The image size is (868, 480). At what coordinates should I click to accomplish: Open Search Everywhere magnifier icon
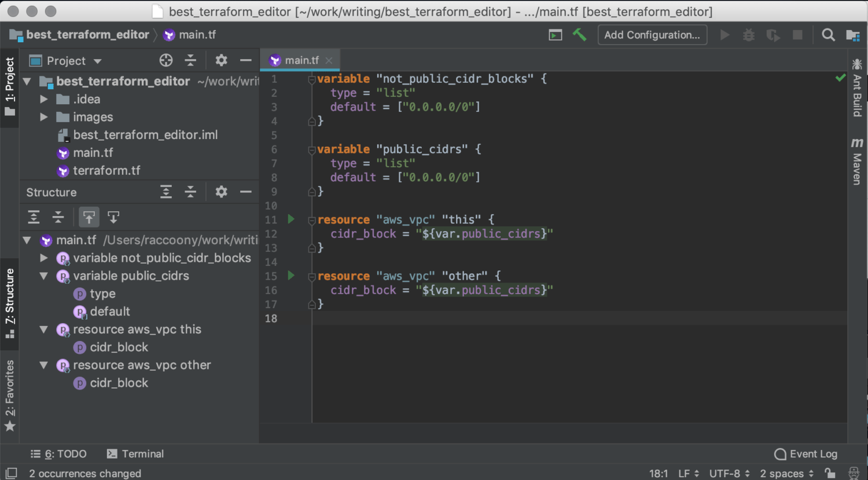[x=828, y=35]
